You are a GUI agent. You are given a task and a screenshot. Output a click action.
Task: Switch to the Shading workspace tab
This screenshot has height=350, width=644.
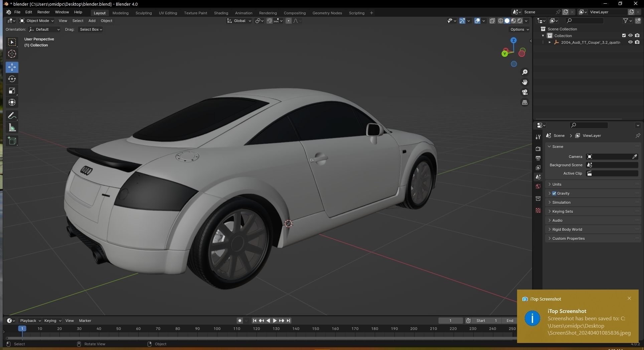[221, 13]
